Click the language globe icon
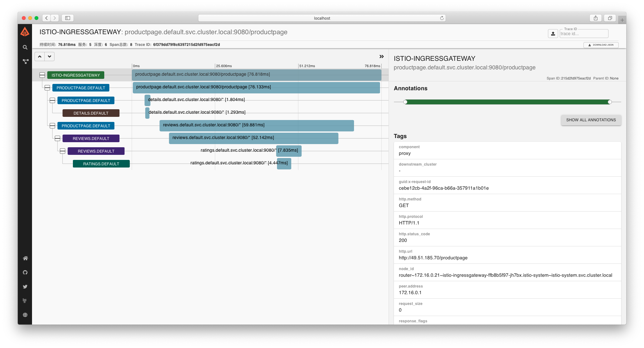644x348 pixels. click(x=25, y=315)
